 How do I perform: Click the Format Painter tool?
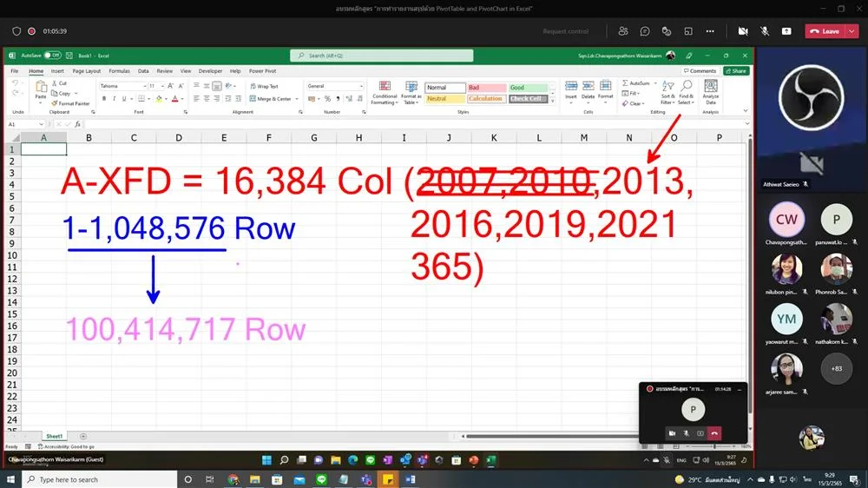tap(70, 103)
